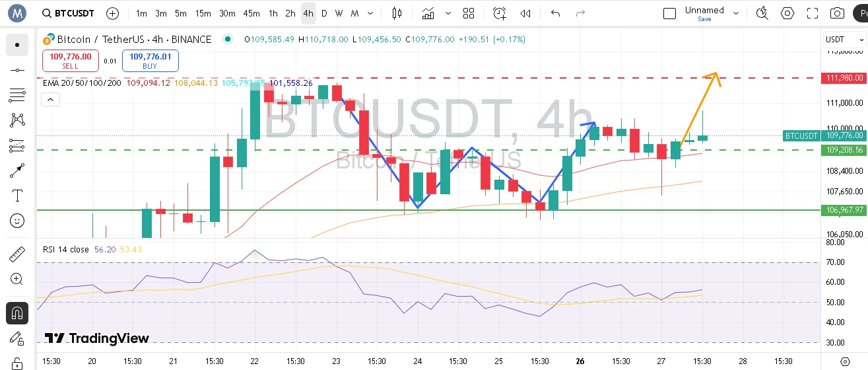Open the TradingView logo link
Image resolution: width=868 pixels, height=370 pixels.
click(x=97, y=338)
